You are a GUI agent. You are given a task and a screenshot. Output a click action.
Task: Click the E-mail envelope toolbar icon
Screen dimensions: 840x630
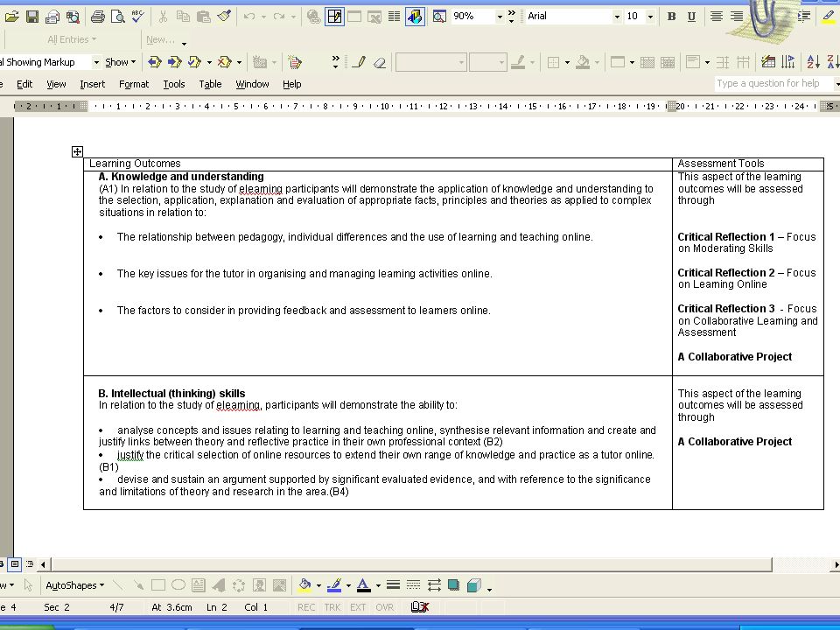[x=52, y=17]
